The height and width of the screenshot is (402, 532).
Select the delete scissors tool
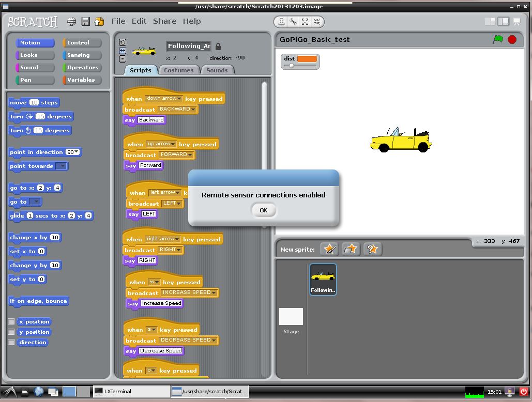coord(293,22)
